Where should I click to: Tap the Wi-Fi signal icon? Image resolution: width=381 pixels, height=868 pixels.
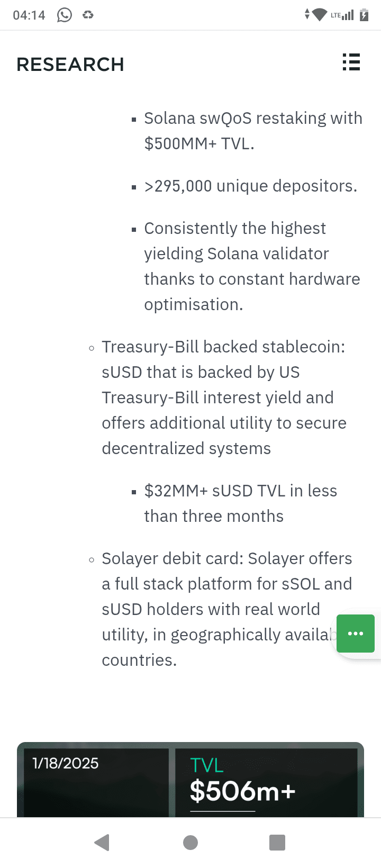[320, 15]
